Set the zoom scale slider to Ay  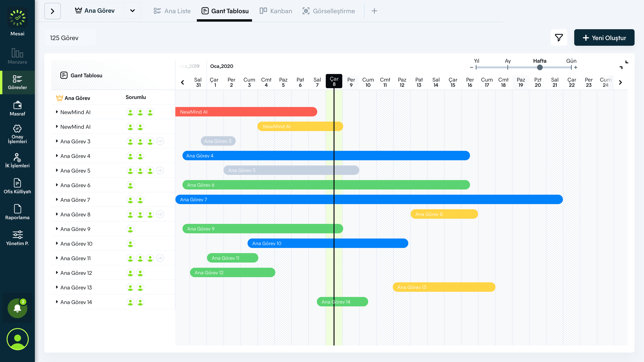[507, 67]
